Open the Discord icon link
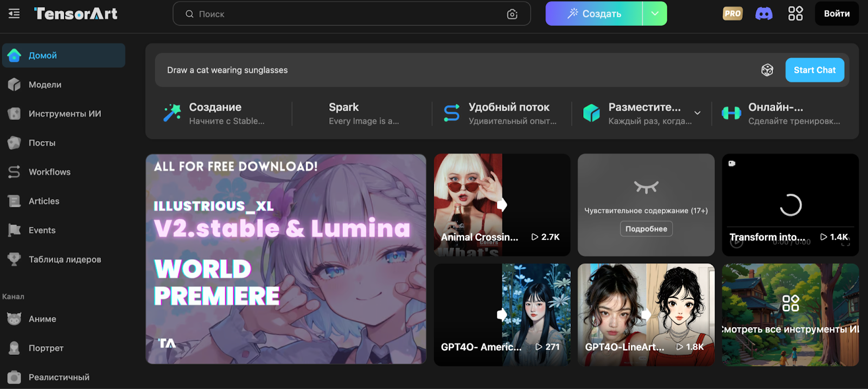868x389 pixels. [764, 14]
